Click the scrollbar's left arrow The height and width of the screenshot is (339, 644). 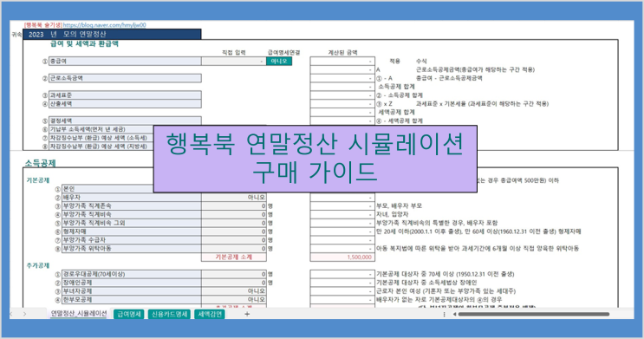point(454,315)
